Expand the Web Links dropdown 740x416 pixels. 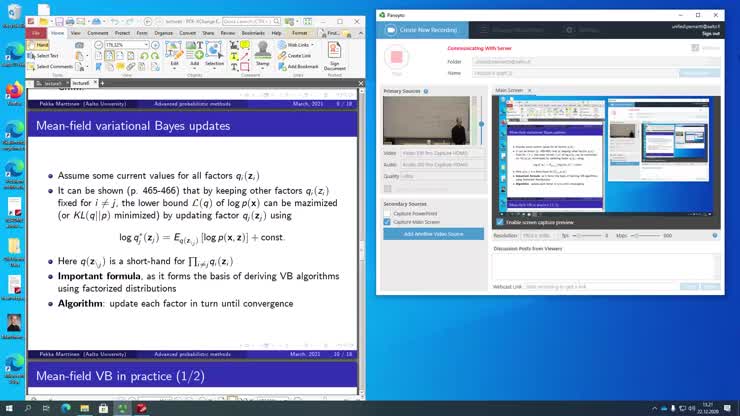312,45
